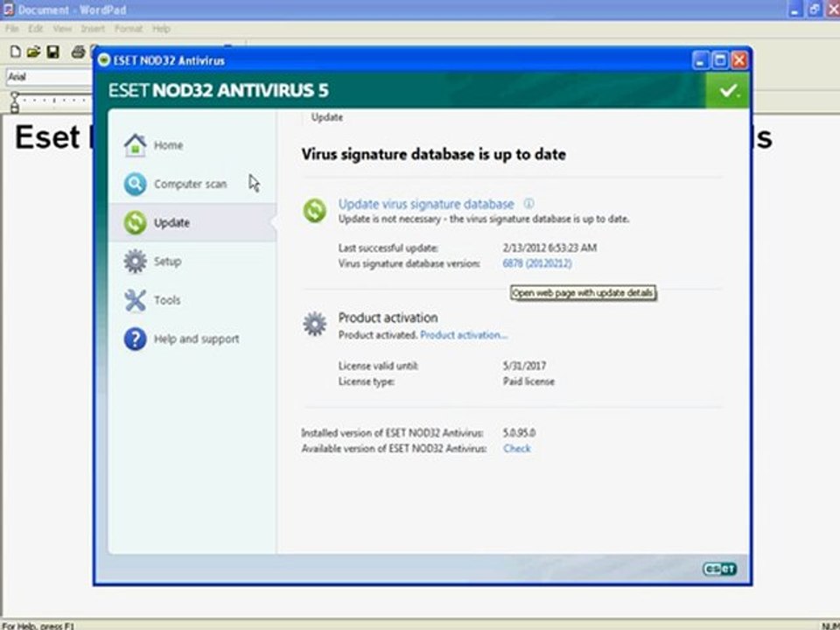This screenshot has height=630, width=840.
Task: Open database version 6878 (20120212) link
Action: (x=536, y=263)
